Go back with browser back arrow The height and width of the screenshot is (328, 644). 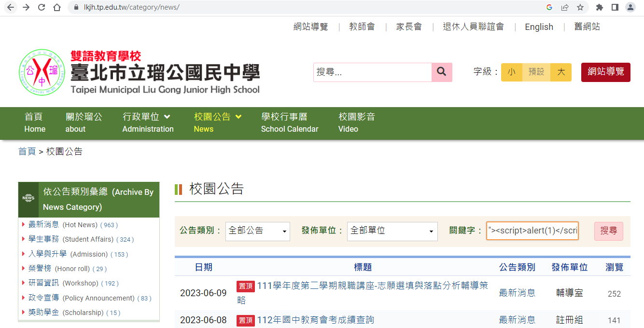10,7
